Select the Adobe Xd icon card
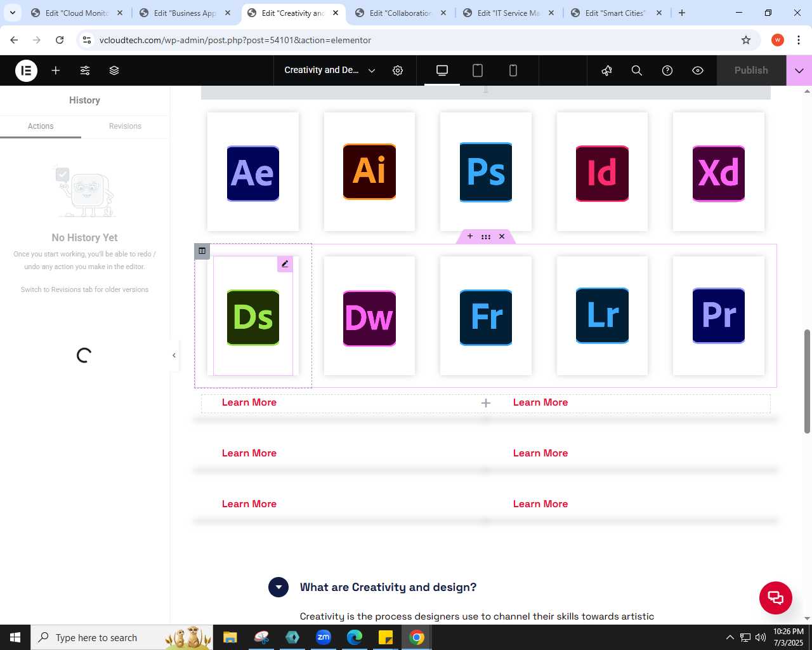The height and width of the screenshot is (650, 812). pos(719,173)
